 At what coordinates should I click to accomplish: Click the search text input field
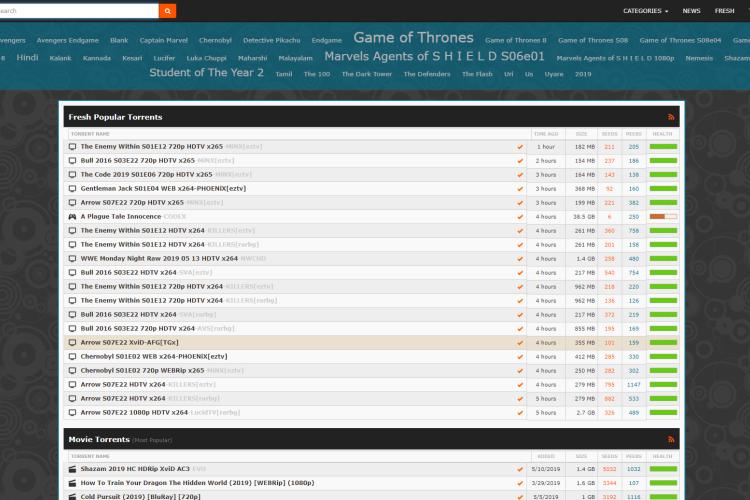(x=79, y=11)
